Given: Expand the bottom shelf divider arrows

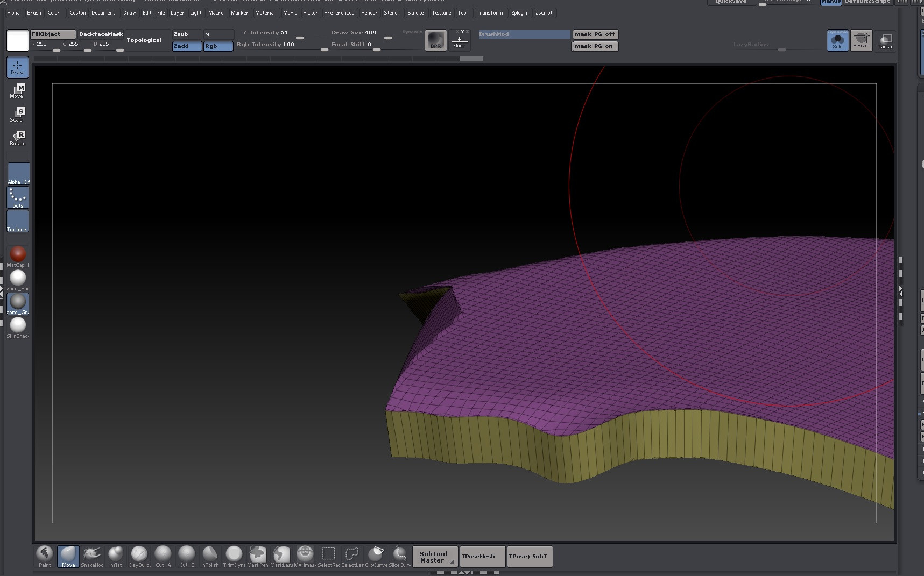Looking at the screenshot, I should pyautogui.click(x=463, y=573).
